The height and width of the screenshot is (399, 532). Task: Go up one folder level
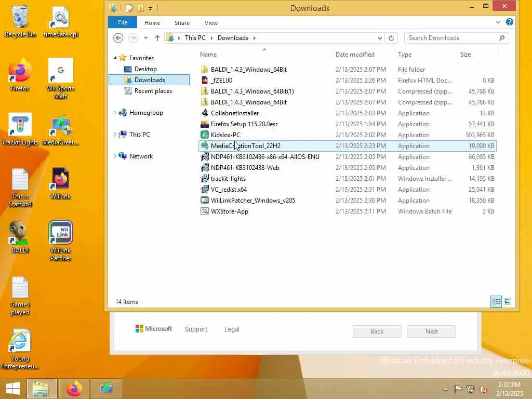157,37
